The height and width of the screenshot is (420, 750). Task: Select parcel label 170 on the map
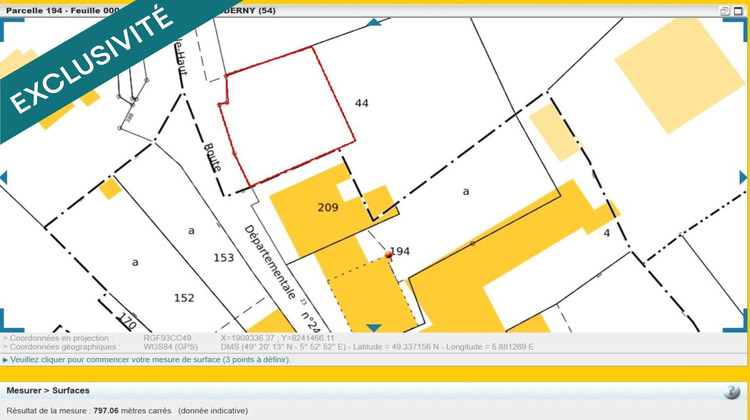[x=127, y=321]
